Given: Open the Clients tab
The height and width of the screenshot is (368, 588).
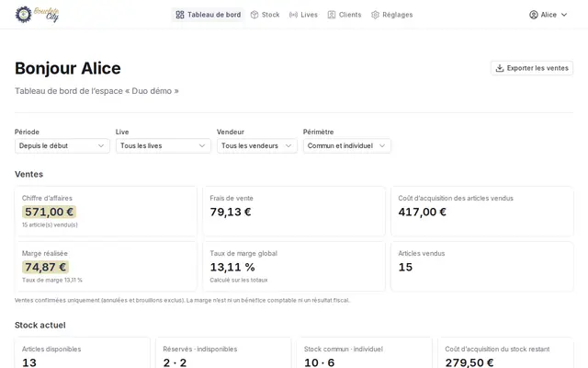Looking at the screenshot, I should click(345, 15).
